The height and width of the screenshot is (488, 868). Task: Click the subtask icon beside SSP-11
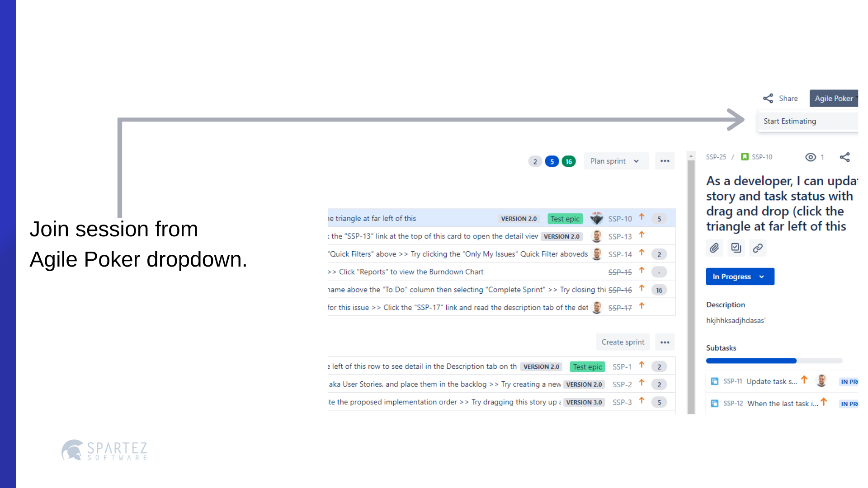coord(715,381)
